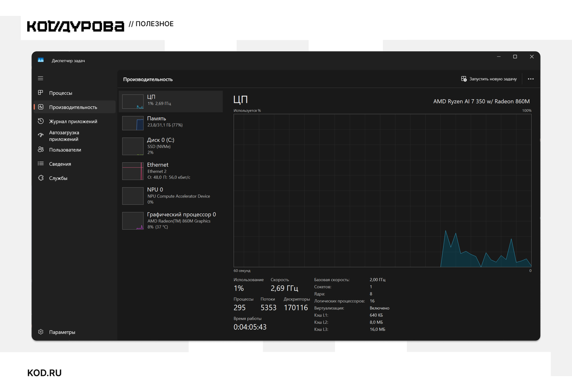
Task: Click the Логических процессоров label
Action: pyautogui.click(x=339, y=301)
